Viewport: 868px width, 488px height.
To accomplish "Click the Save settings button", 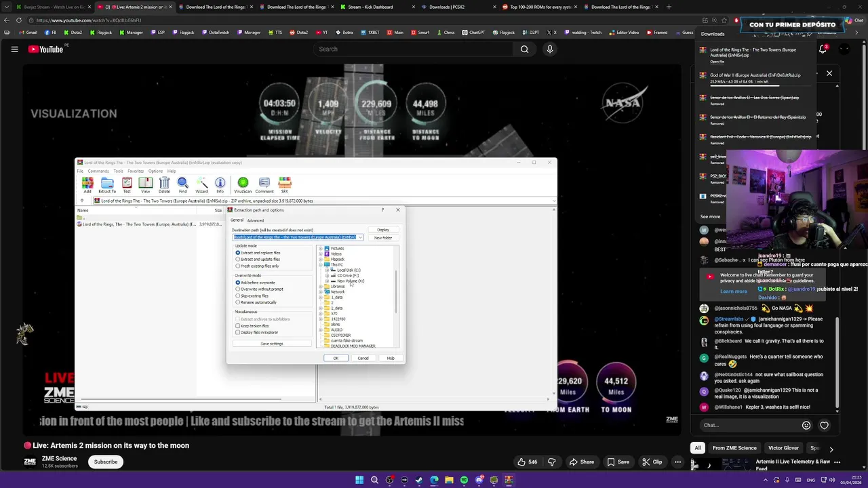I will tap(272, 344).
